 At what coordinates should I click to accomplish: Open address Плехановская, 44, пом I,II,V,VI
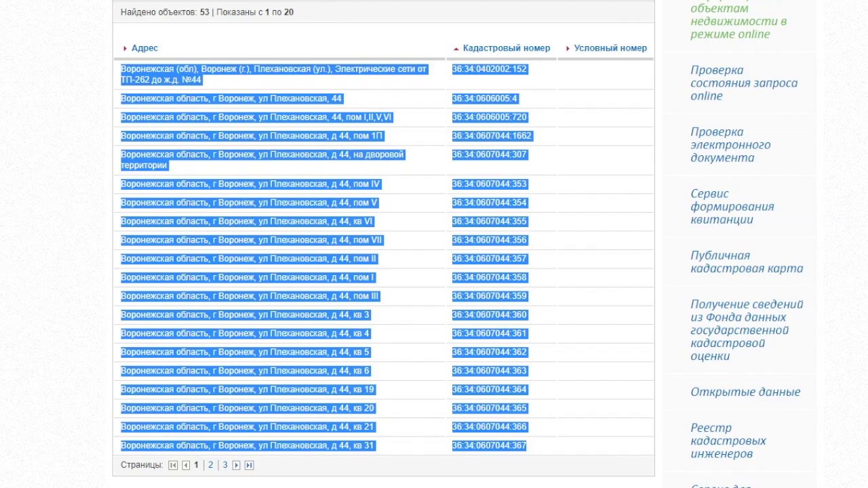pos(256,117)
